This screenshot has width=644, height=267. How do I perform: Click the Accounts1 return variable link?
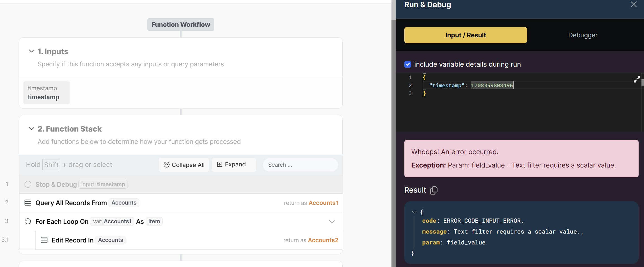pyautogui.click(x=323, y=203)
